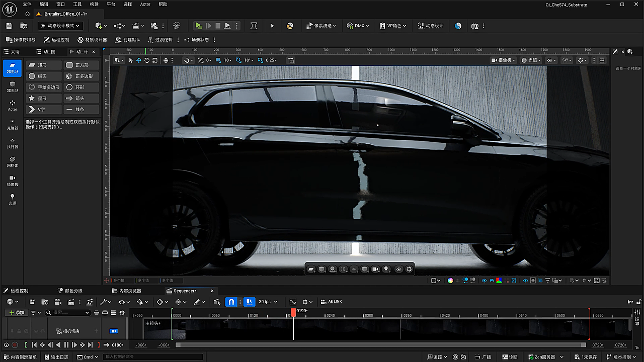Click the Sequencer track search field

pos(68,313)
